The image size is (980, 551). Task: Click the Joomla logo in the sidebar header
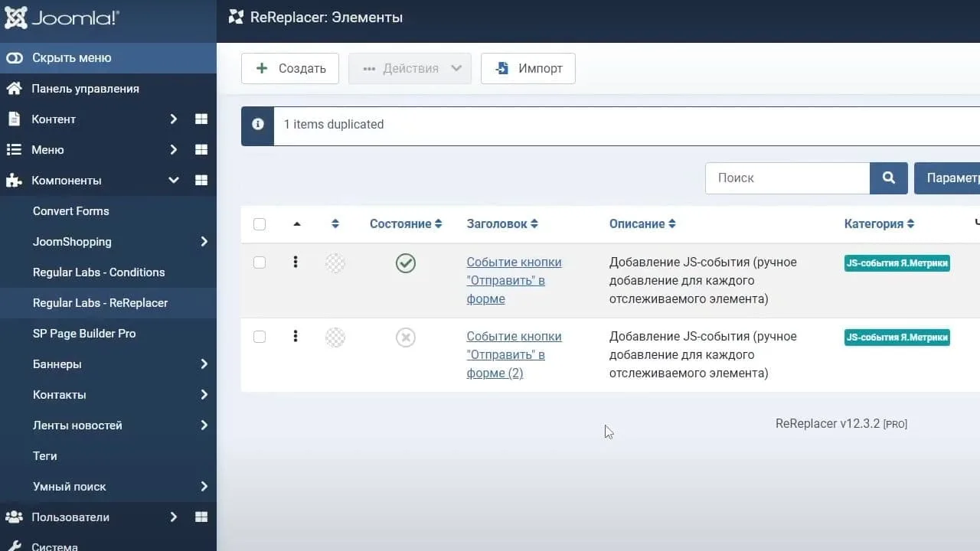[62, 18]
